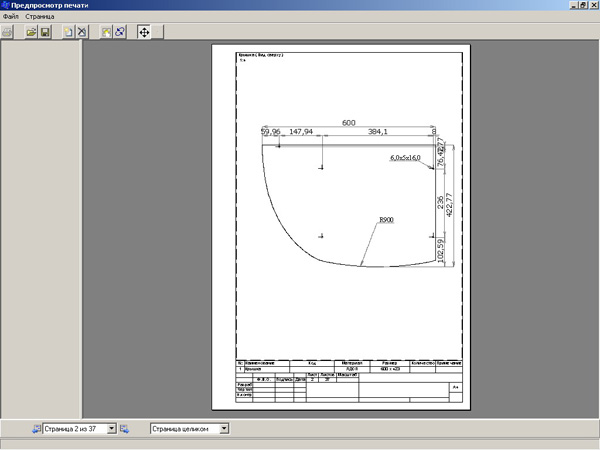
Task: Click the Print icon in the toolbar
Action: click(x=7, y=32)
